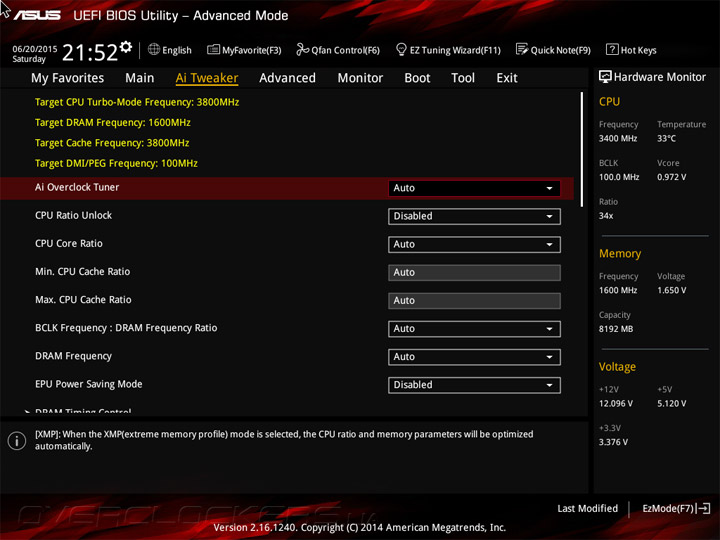Open the BCLK Frequency : DRAM Frequency Ratio dropdown
Viewport: 720px width, 540px height.
pyautogui.click(x=474, y=329)
